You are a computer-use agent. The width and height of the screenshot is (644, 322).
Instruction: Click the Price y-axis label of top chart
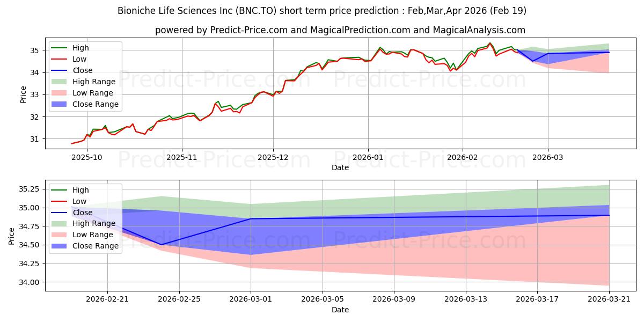23,93
